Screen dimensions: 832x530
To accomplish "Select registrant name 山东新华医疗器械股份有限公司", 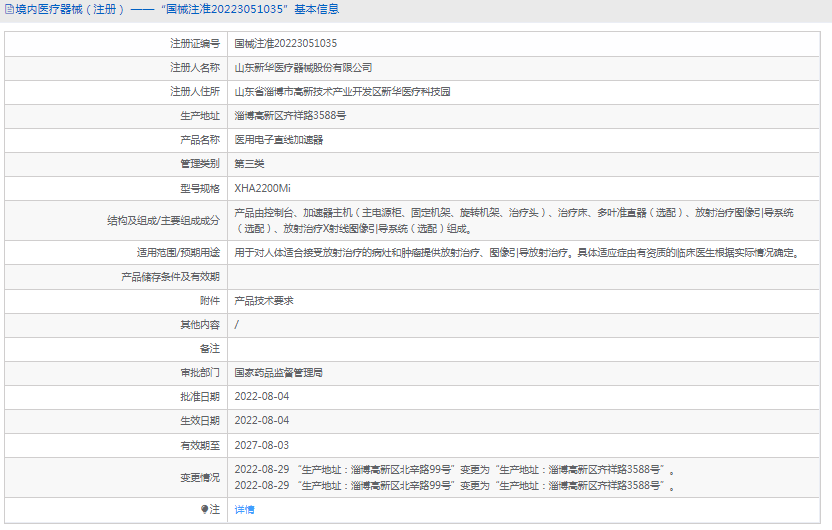I will 304,68.
